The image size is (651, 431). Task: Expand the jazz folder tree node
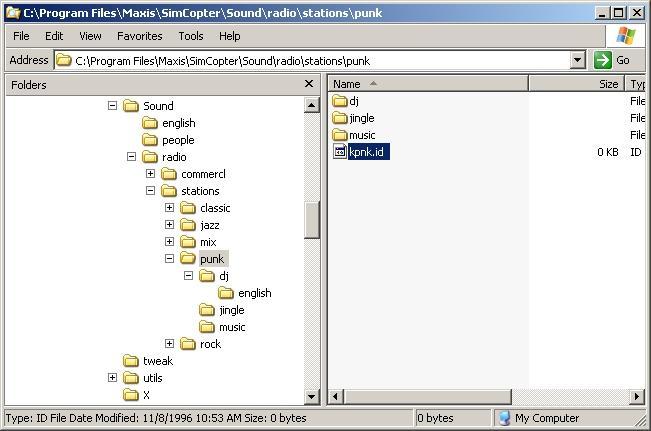tap(170, 225)
